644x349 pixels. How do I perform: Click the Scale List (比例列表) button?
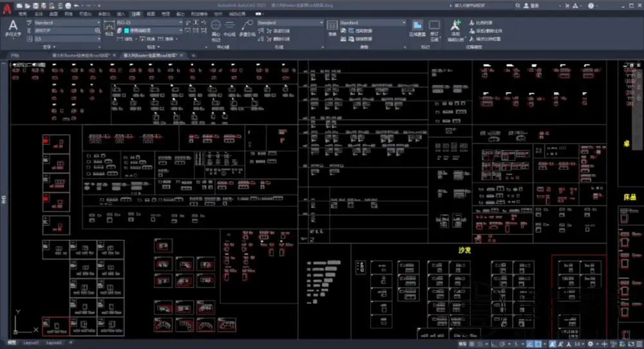tap(484, 23)
